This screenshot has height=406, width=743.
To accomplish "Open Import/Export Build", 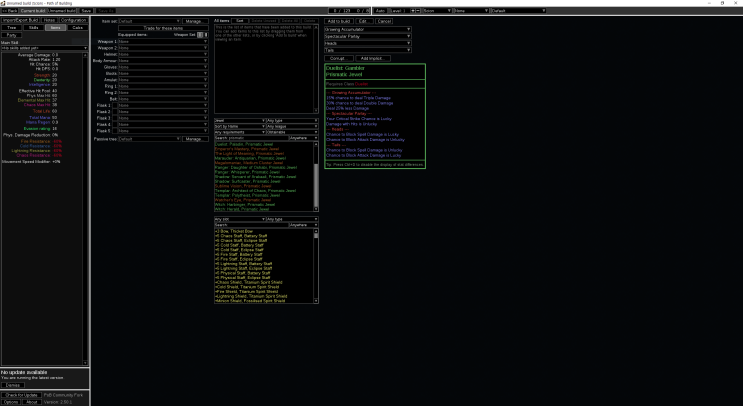I will coord(20,20).
